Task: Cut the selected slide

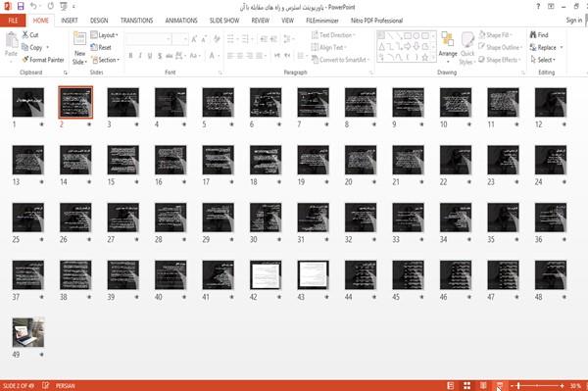Action: [x=30, y=35]
